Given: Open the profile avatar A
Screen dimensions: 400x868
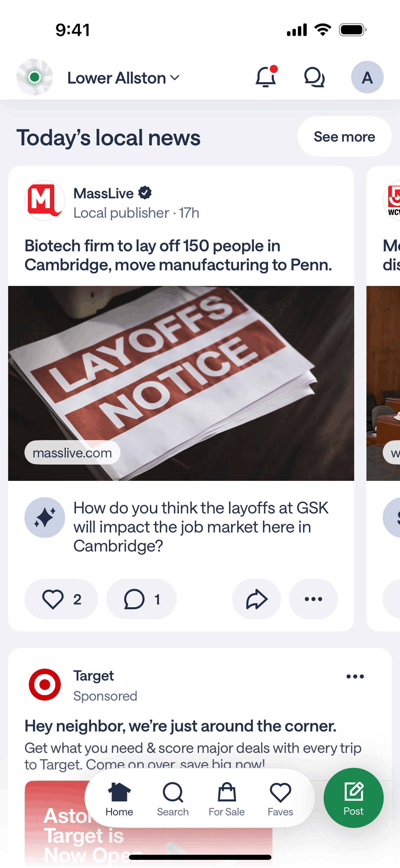Looking at the screenshot, I should point(367,77).
